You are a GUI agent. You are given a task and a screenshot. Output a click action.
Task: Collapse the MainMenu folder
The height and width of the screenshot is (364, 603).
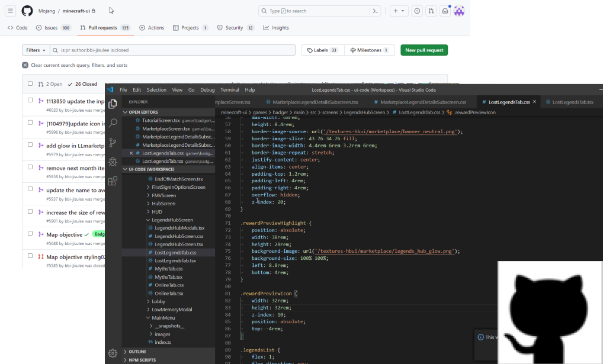[x=163, y=318]
